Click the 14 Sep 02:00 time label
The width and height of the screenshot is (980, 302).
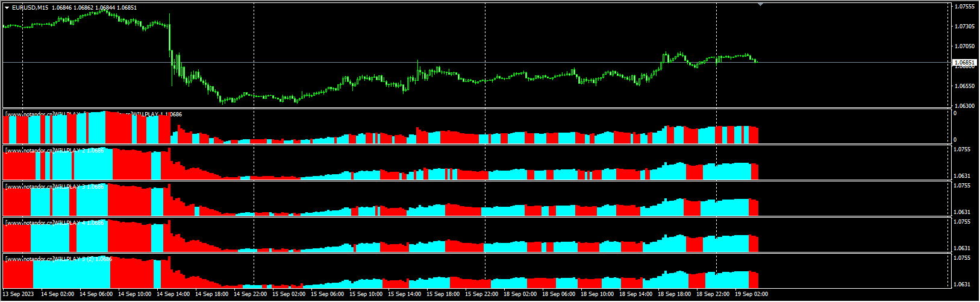click(57, 295)
